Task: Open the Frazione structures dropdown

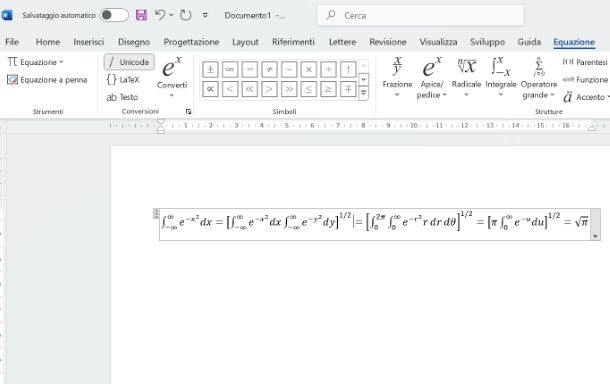Action: (397, 77)
